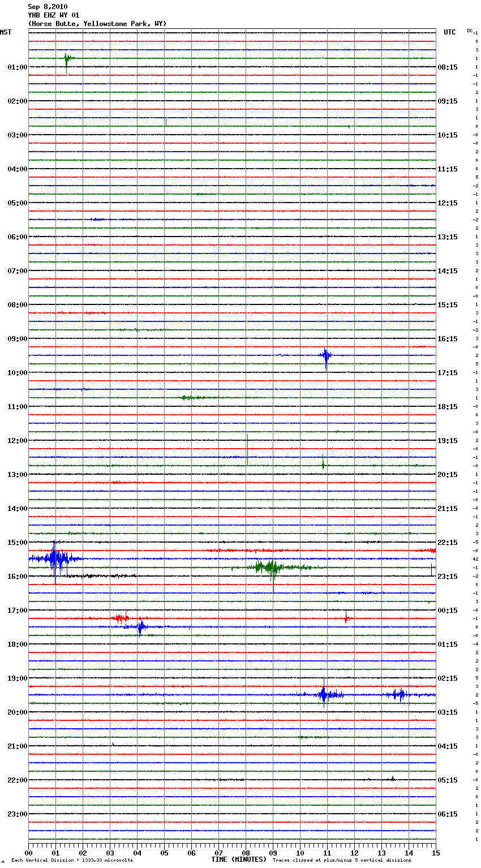Click minute 15 on the bottom axis
481x868 pixels.
tap(436, 853)
